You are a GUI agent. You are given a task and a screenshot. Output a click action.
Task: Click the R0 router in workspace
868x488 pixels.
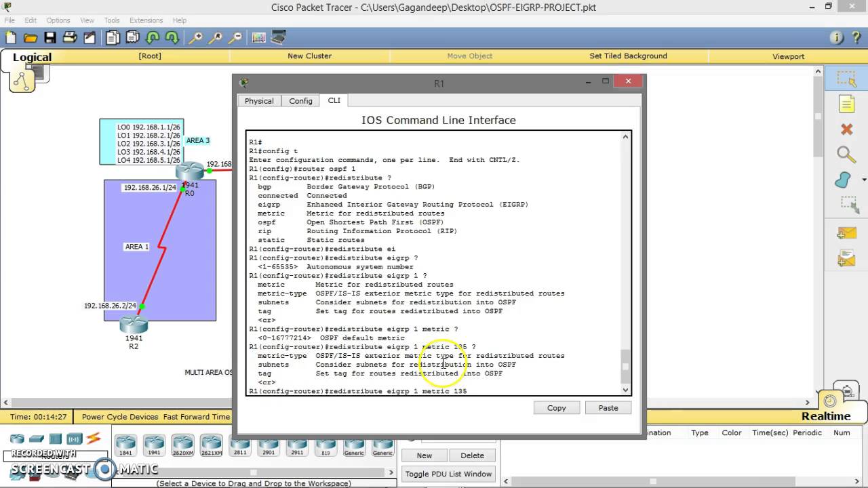(189, 172)
